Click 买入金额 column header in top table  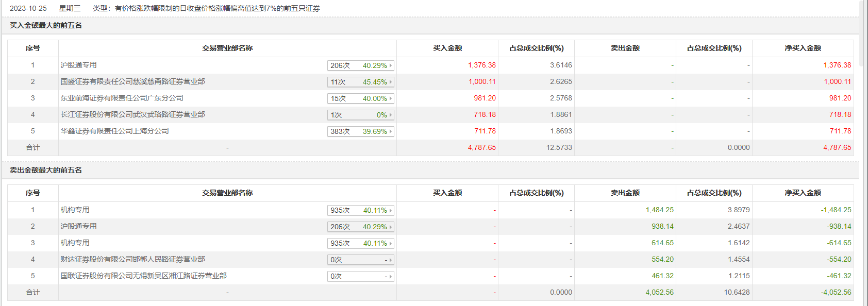click(447, 48)
